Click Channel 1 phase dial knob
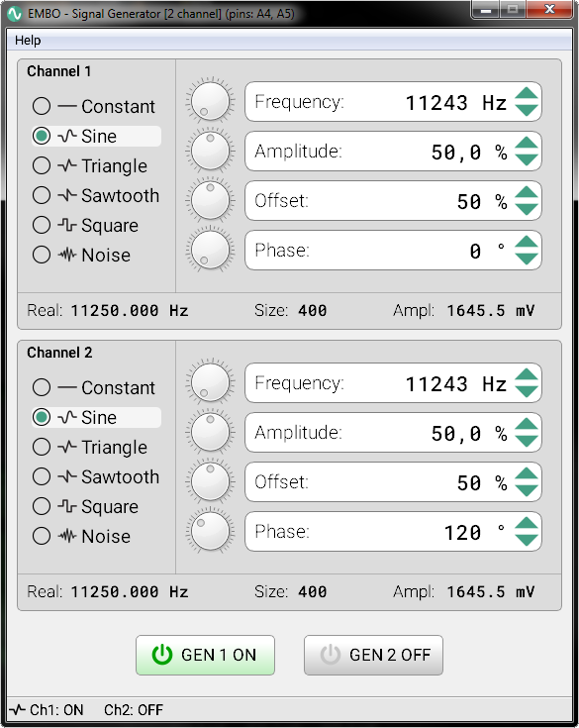Image resolution: width=579 pixels, height=728 pixels. click(x=210, y=250)
